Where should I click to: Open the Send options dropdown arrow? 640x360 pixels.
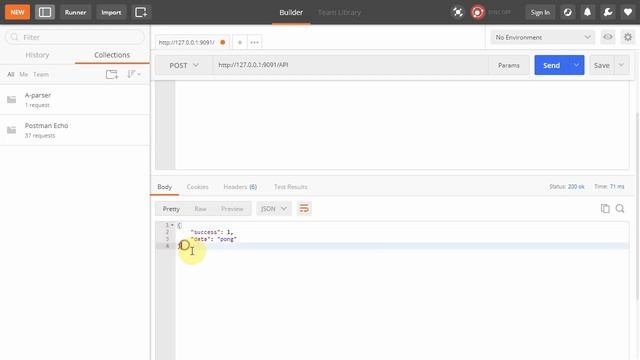[577, 65]
